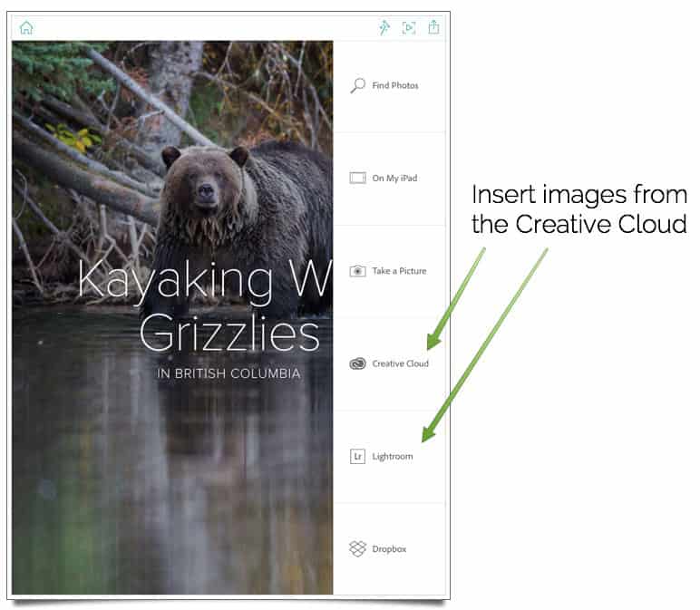
Task: Click the preview play icon
Action: pos(409,28)
